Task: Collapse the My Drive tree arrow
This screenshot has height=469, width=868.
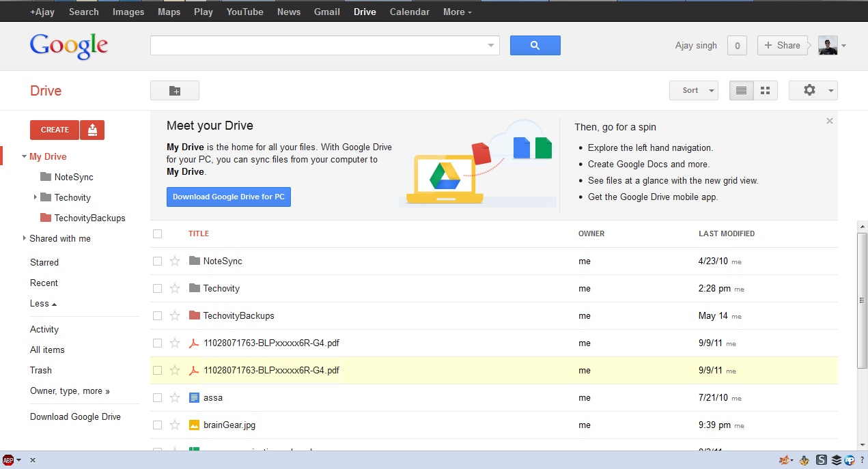Action: tap(24, 156)
